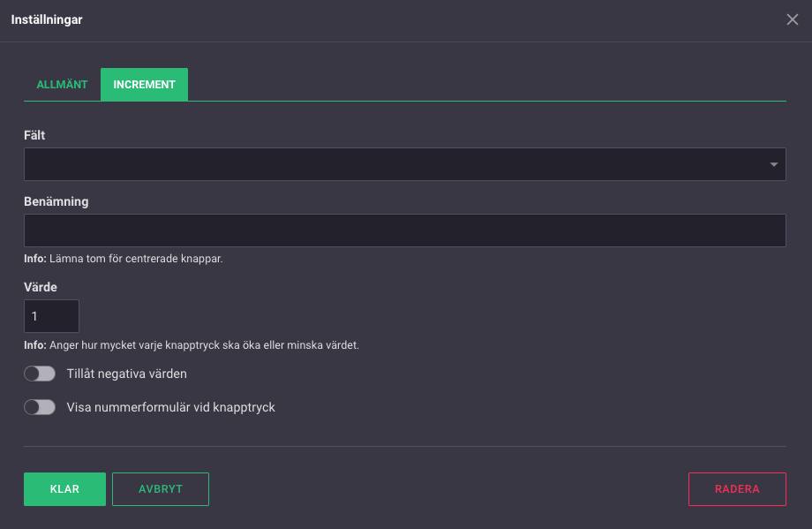This screenshot has width=812, height=529.
Task: Click the Benämning field label
Action: [x=56, y=201]
